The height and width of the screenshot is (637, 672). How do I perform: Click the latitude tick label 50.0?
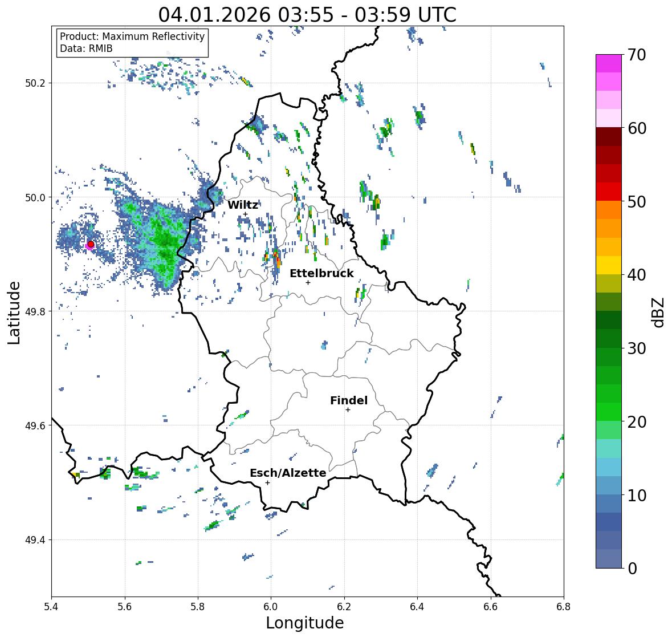click(x=35, y=198)
